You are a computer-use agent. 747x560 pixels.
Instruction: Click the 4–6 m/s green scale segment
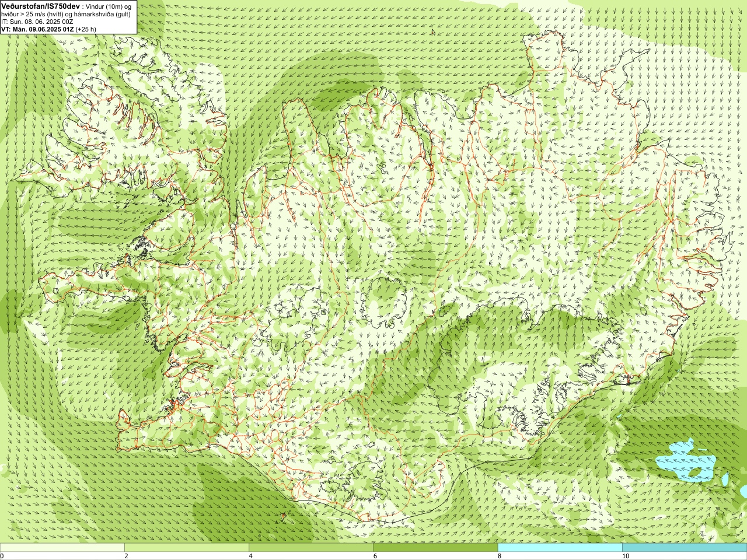pos(311,548)
